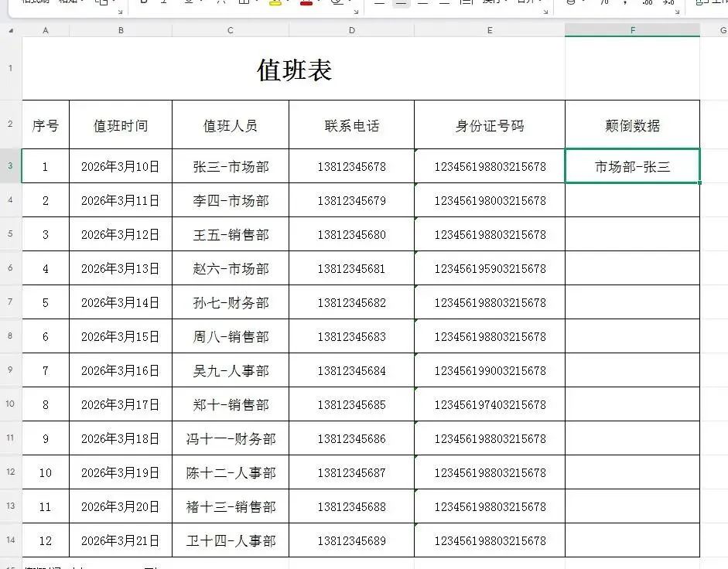Select the active cell 市场部-张三
This screenshot has width=728, height=569.
[632, 166]
